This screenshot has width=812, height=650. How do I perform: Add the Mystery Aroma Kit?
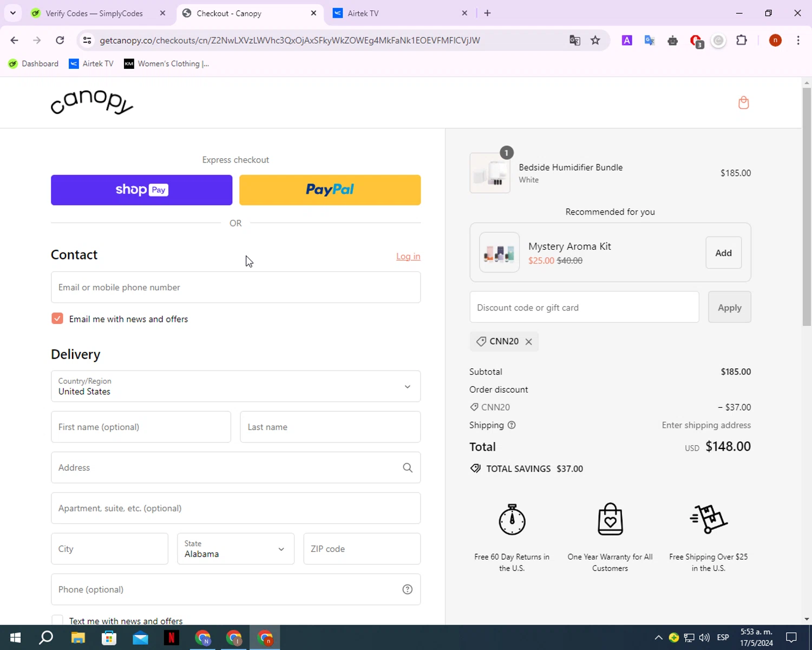(723, 252)
